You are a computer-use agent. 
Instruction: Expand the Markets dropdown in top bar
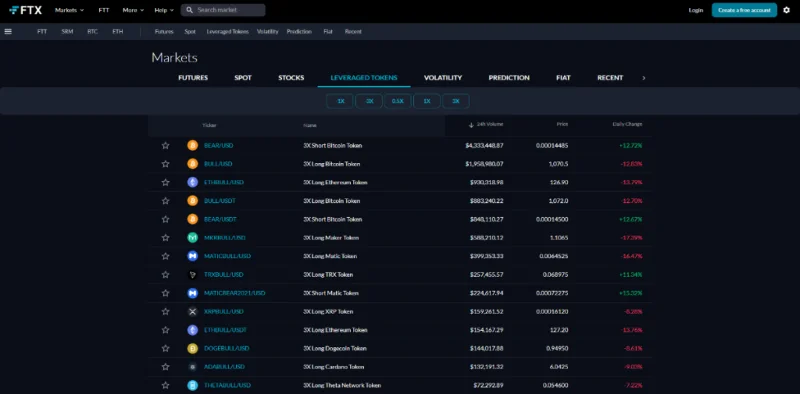click(x=69, y=10)
